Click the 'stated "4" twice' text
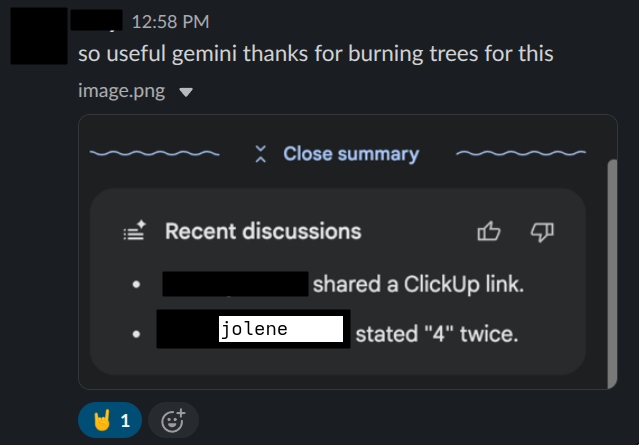639x445 pixels. 437,333
